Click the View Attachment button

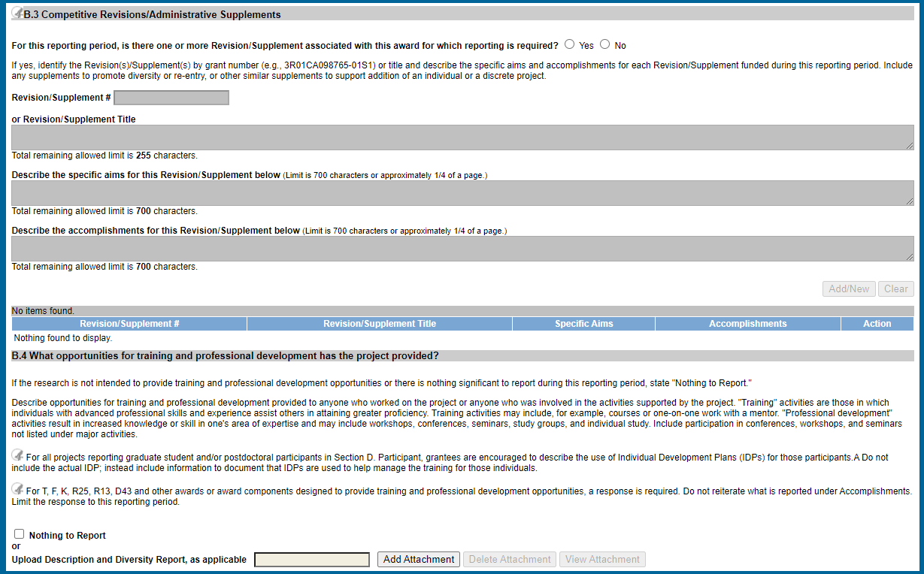[x=602, y=560]
